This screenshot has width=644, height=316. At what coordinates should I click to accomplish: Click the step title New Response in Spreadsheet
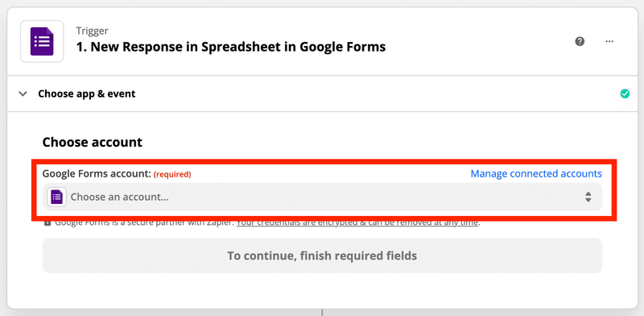tap(231, 47)
